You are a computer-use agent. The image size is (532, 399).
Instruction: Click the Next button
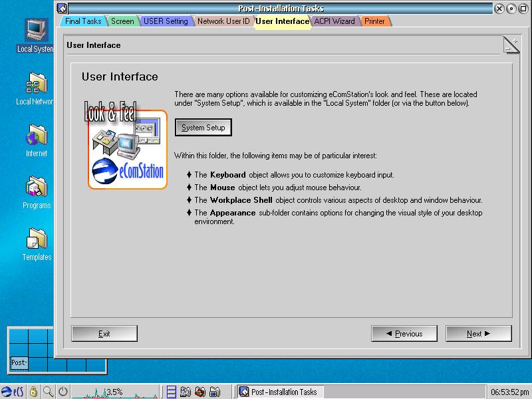478,334
